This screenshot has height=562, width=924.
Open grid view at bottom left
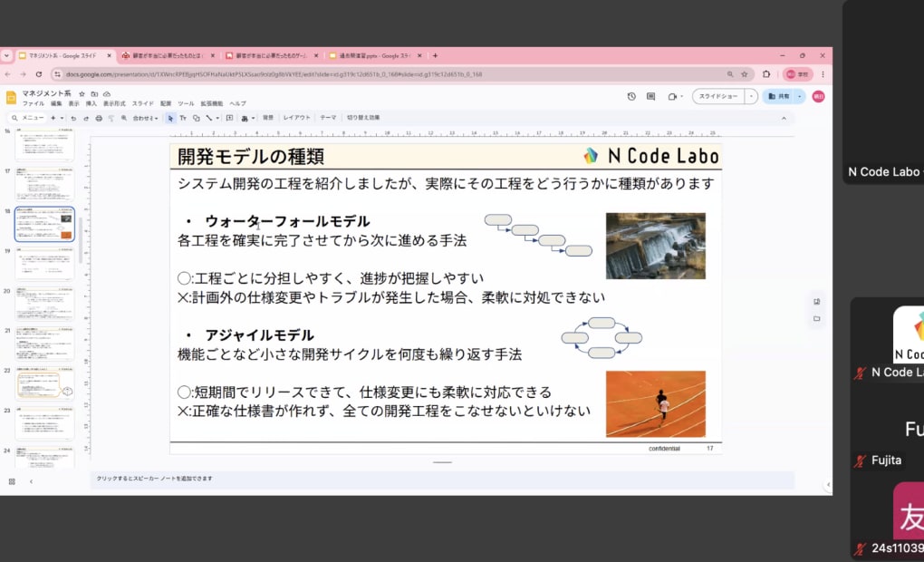point(12,481)
